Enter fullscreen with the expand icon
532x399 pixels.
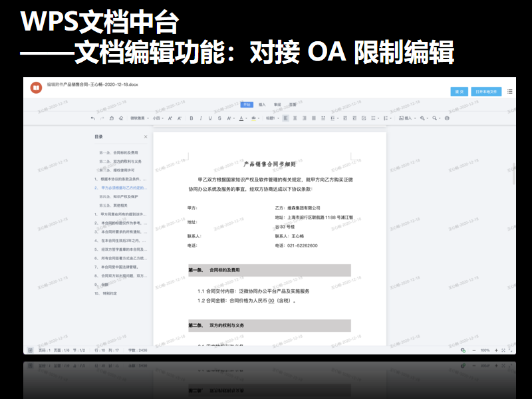510,350
